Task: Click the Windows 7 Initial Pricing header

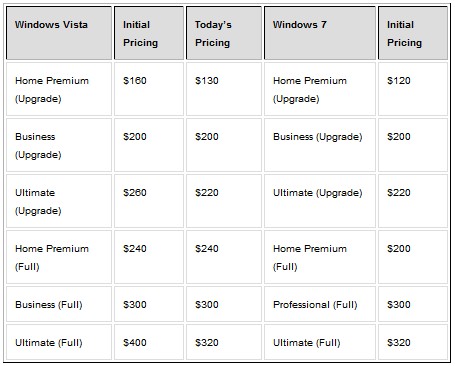Action: click(x=413, y=33)
